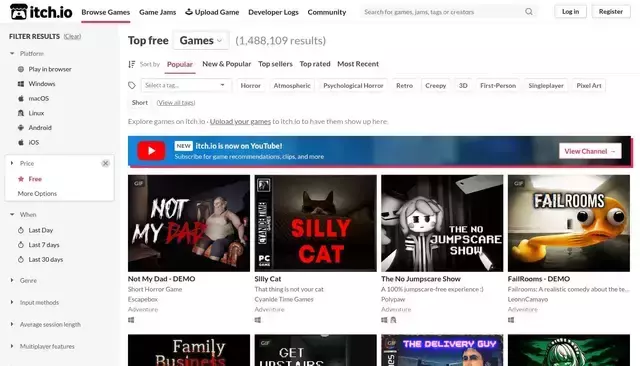Open the Upload your games link
Viewport: 640px width, 366px height.
coord(240,121)
